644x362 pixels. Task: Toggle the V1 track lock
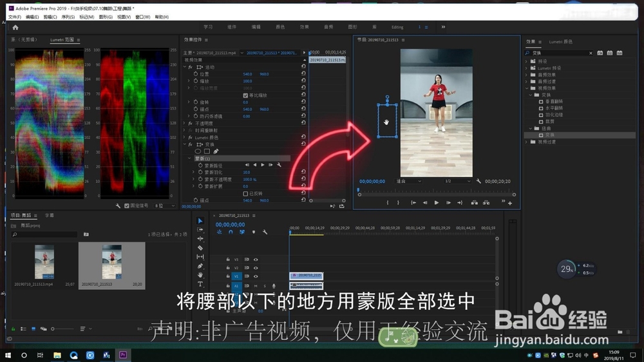point(228,276)
